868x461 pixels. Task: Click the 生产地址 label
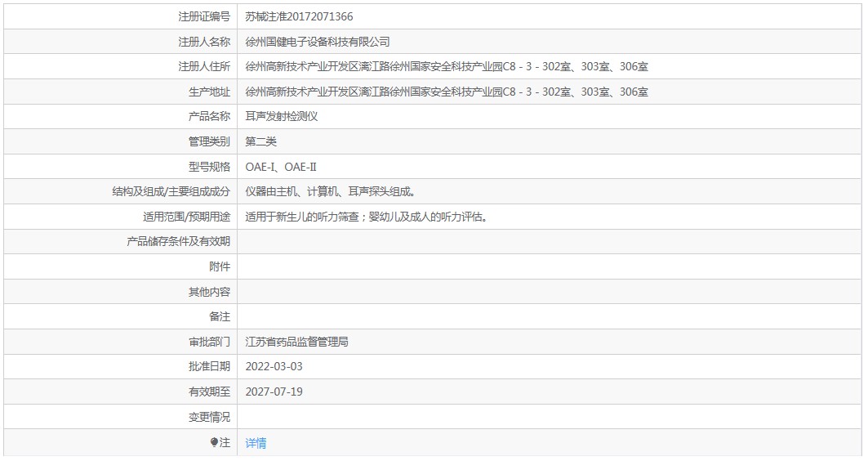[209, 92]
